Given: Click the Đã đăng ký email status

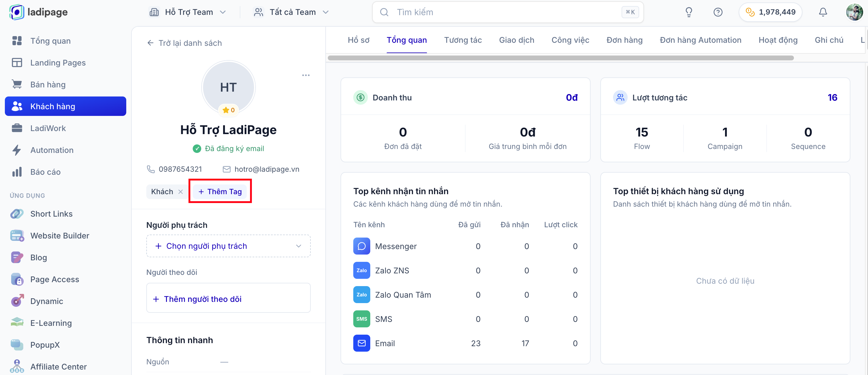Looking at the screenshot, I should pyautogui.click(x=229, y=149).
